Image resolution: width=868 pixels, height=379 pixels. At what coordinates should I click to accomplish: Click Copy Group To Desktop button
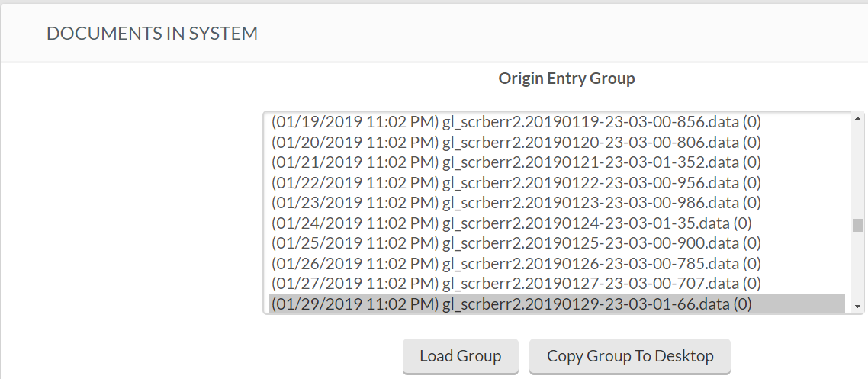(629, 356)
